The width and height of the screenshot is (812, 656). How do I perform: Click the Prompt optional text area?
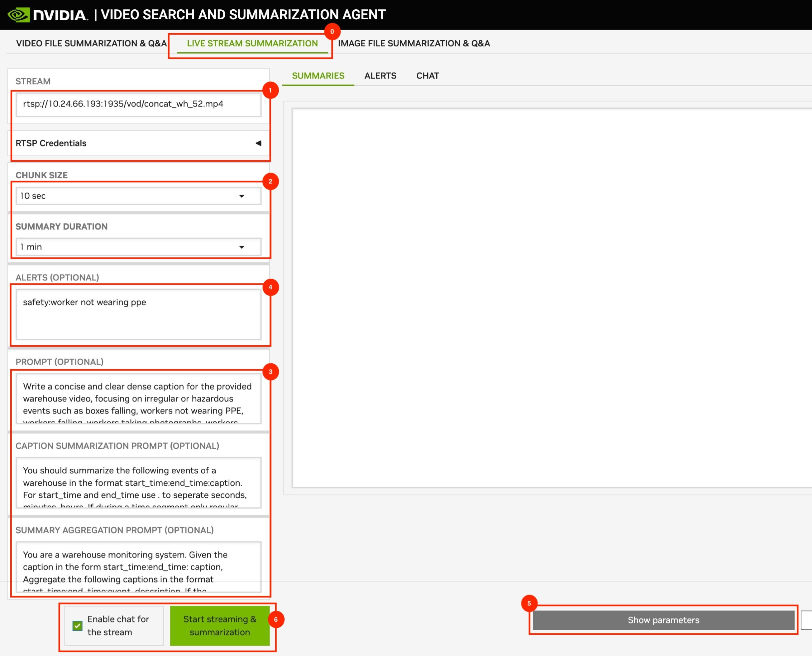(x=138, y=399)
